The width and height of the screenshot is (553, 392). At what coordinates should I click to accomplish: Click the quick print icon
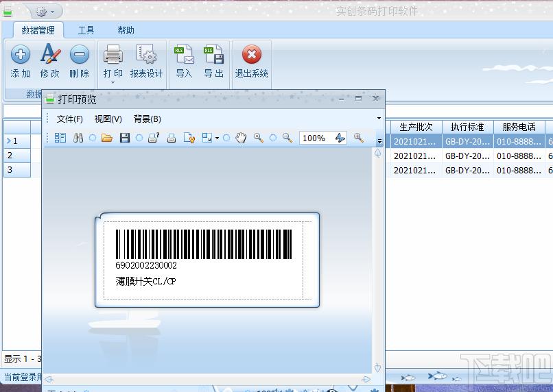172,138
